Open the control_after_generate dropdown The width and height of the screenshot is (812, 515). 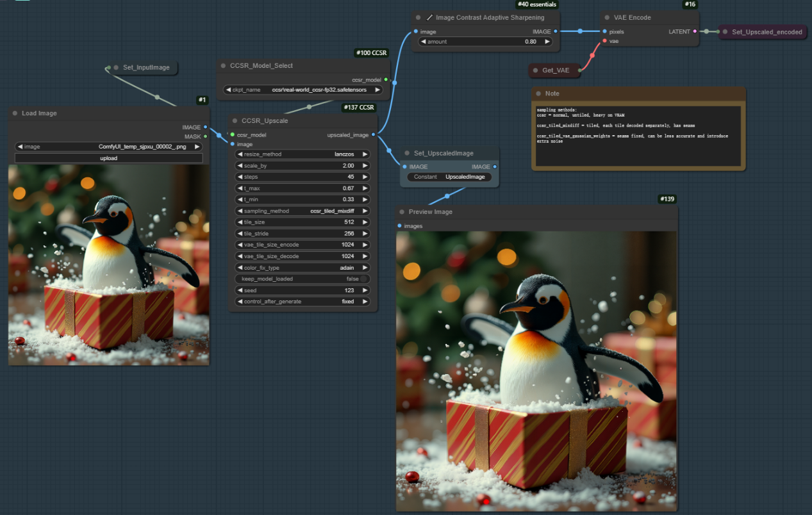tap(302, 302)
